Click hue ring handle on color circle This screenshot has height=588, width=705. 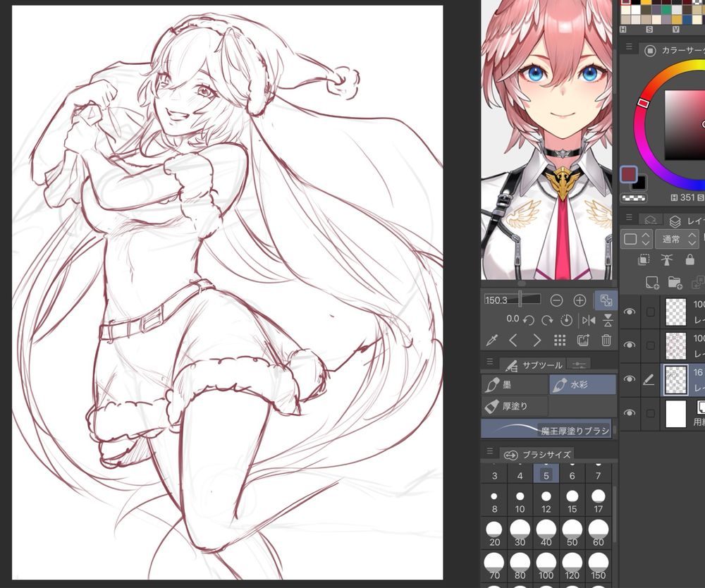pos(644,103)
